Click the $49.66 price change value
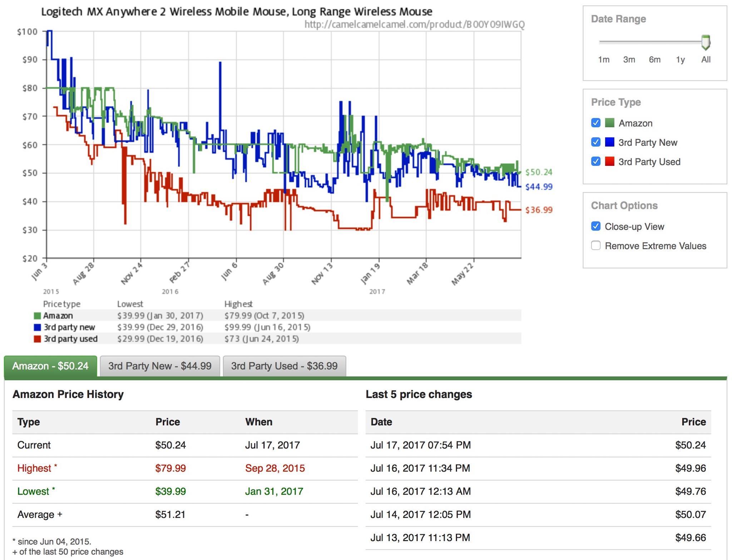Image resolution: width=732 pixels, height=560 pixels. coord(691,538)
